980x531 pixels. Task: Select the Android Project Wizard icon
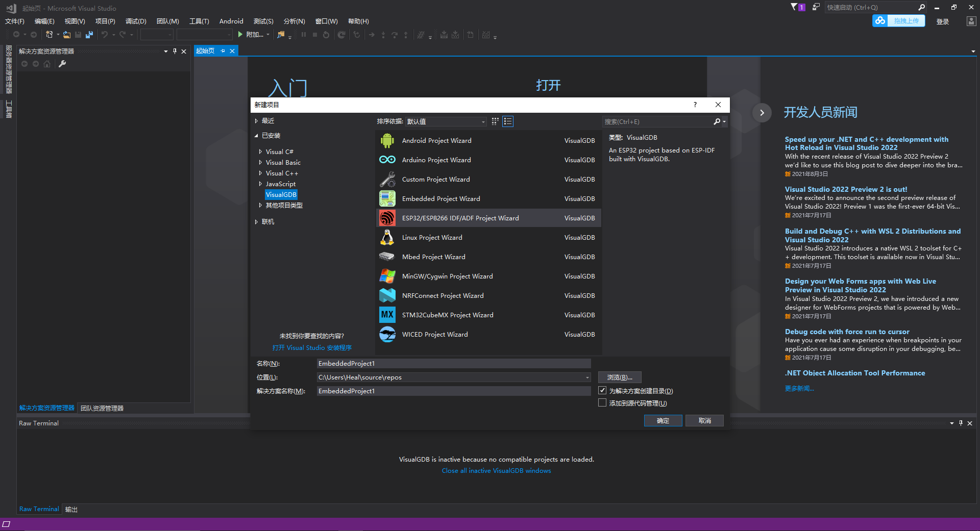(387, 140)
